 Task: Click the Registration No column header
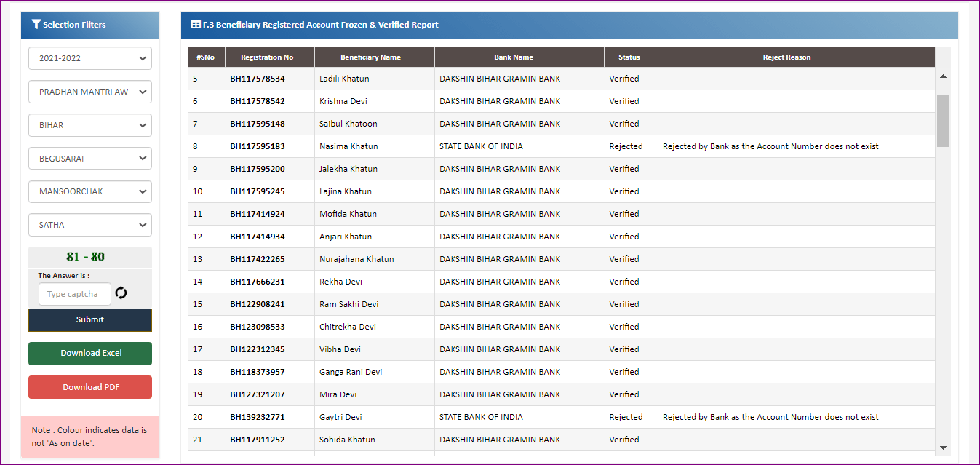[267, 57]
